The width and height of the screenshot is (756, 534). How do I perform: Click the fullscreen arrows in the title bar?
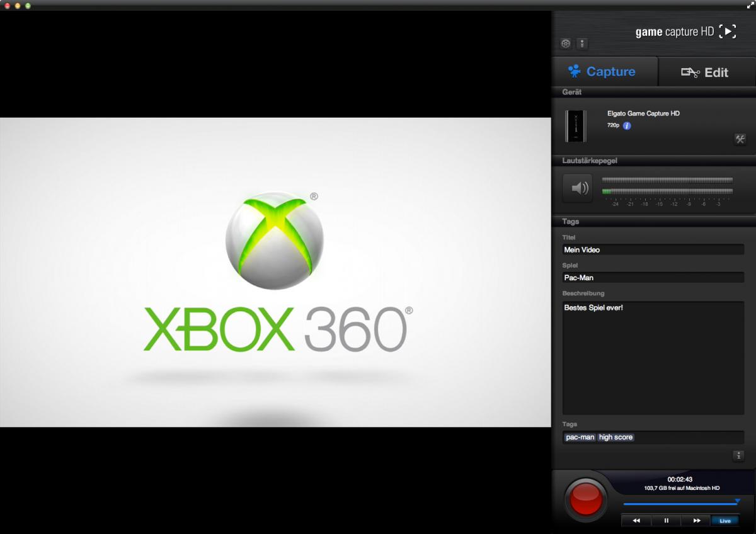pos(750,5)
